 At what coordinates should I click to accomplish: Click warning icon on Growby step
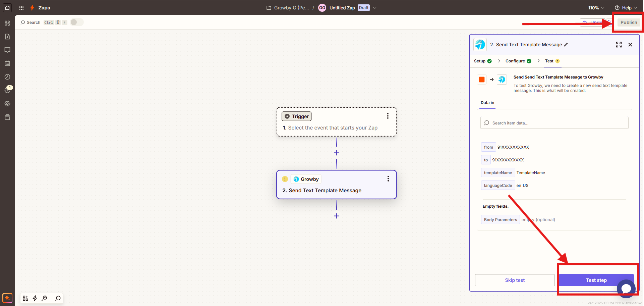pos(285,179)
